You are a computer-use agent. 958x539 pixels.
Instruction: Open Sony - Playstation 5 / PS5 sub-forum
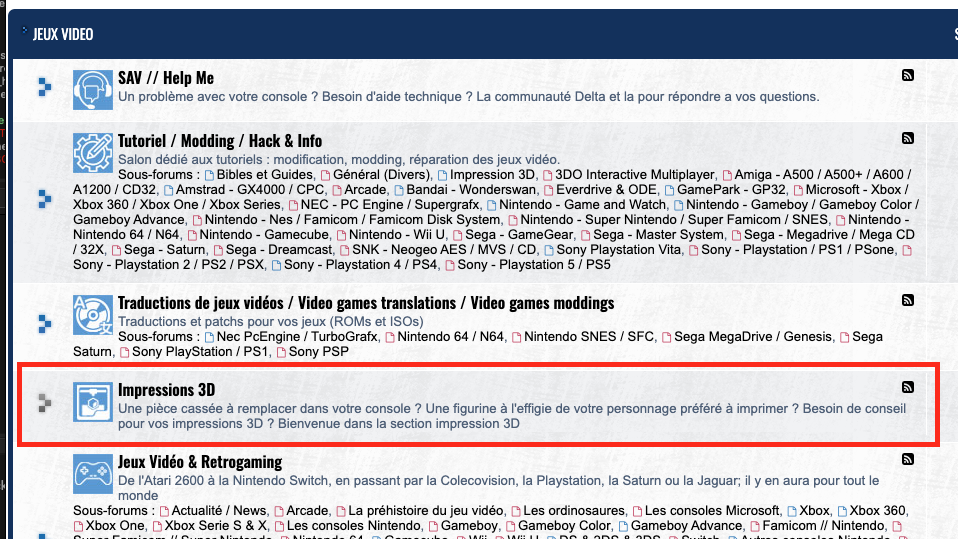click(534, 265)
